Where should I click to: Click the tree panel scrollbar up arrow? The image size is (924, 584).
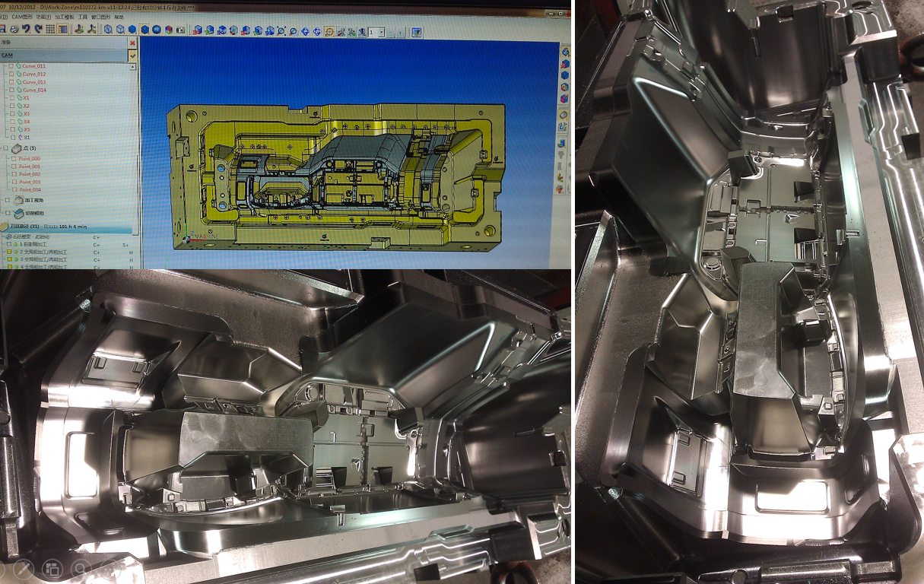(x=133, y=67)
